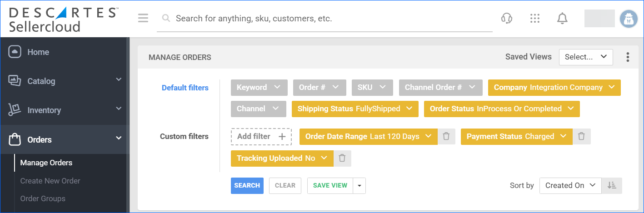
Task: Open the apps grid menu icon
Action: coord(535,18)
